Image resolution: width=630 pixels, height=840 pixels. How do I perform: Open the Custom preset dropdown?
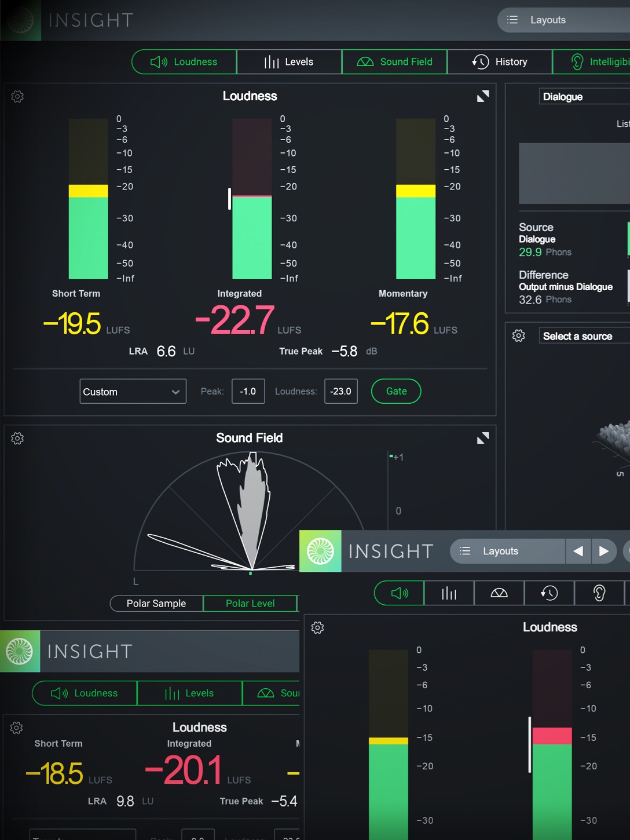pyautogui.click(x=132, y=391)
